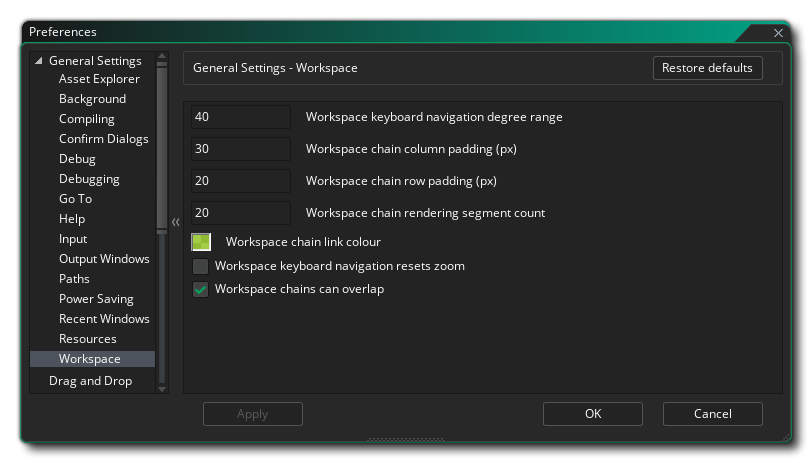Click Restore defaults button
Viewport: 812px width, 463px height.
pyautogui.click(x=706, y=68)
